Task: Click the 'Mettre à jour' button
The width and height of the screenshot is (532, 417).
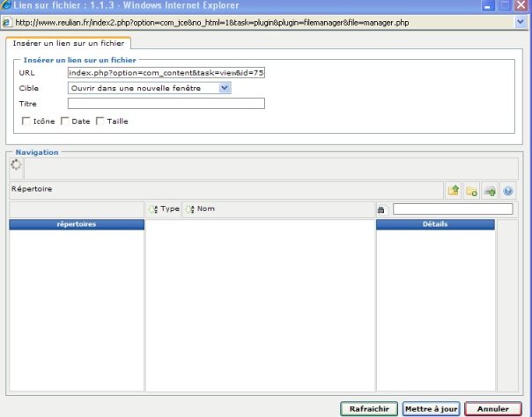Action: point(431,409)
